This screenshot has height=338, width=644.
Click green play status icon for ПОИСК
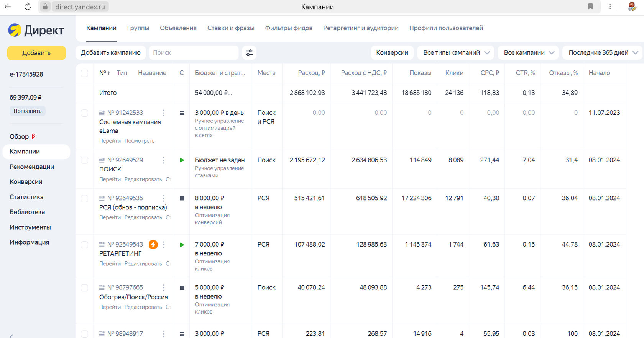tap(182, 160)
